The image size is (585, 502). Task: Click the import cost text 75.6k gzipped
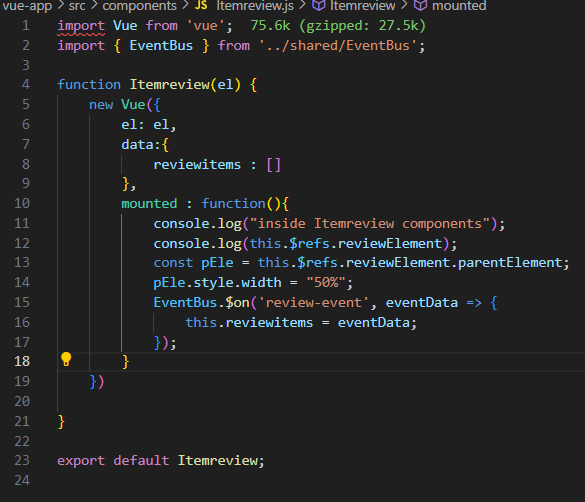pyautogui.click(x=338, y=26)
